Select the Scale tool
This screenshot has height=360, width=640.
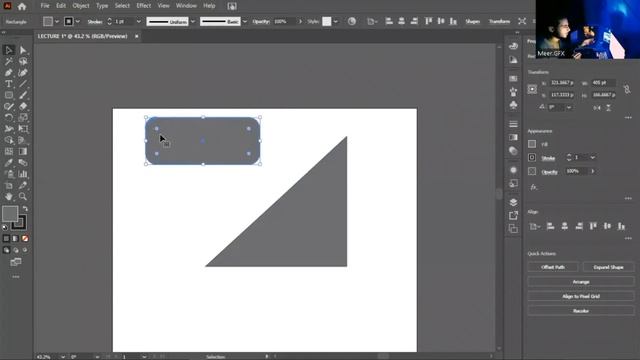click(23, 118)
